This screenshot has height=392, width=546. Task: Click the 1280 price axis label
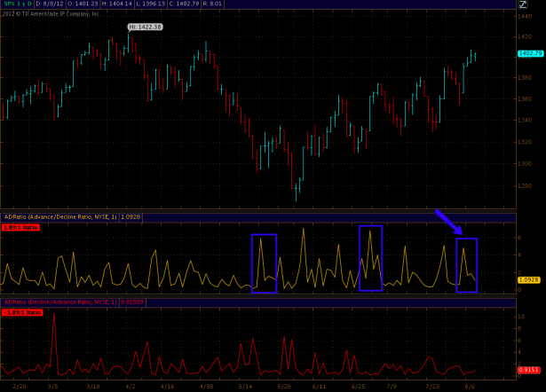tap(525, 185)
